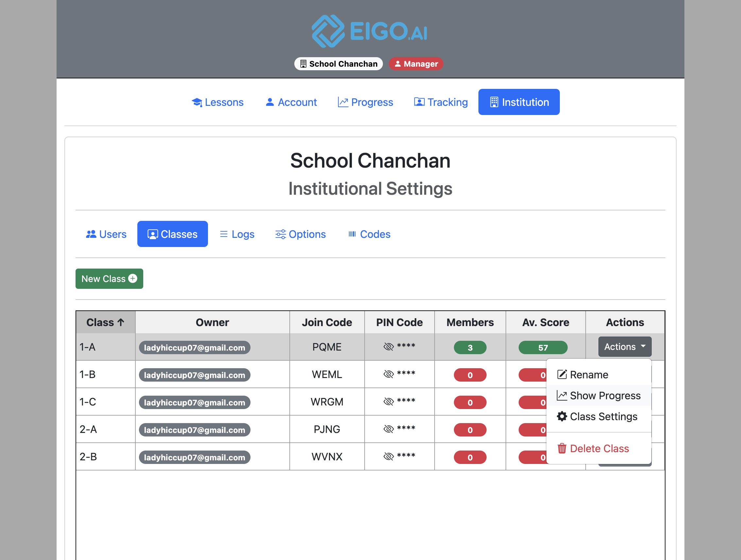Click owner email badge for class 1-B

click(x=195, y=375)
